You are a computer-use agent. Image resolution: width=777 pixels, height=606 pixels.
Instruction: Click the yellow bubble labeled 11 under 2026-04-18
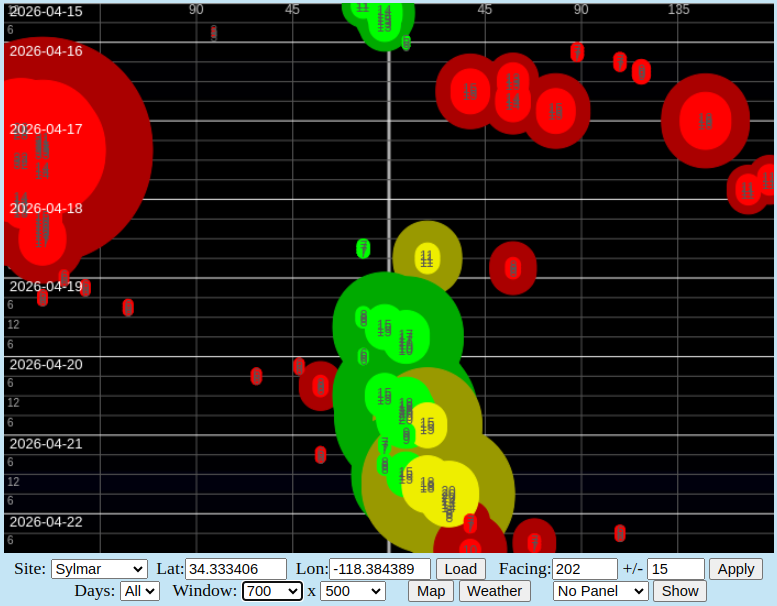click(427, 258)
